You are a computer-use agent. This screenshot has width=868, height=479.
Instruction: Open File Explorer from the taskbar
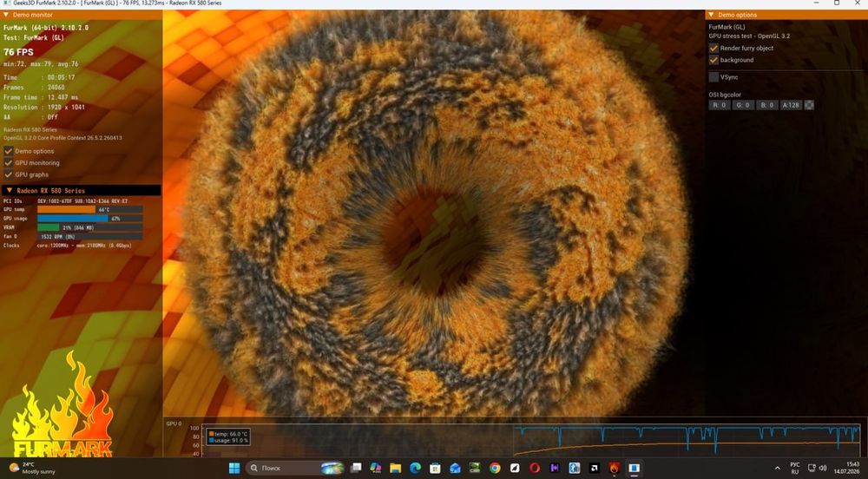coord(395,468)
